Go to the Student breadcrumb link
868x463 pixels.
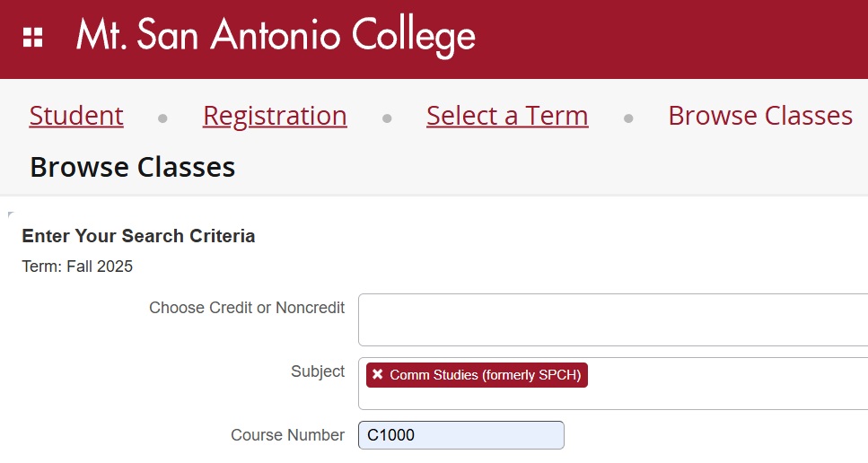click(76, 116)
